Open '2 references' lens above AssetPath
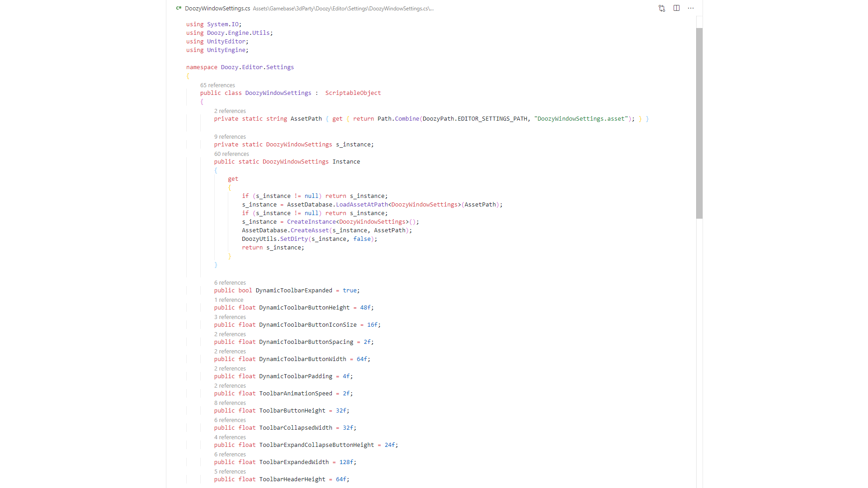Screen dimensions: 868x488 pyautogui.click(x=230, y=111)
